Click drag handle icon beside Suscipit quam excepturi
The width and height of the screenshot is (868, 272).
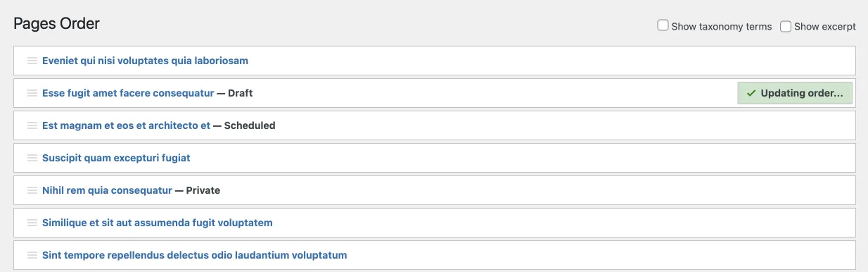(32, 158)
